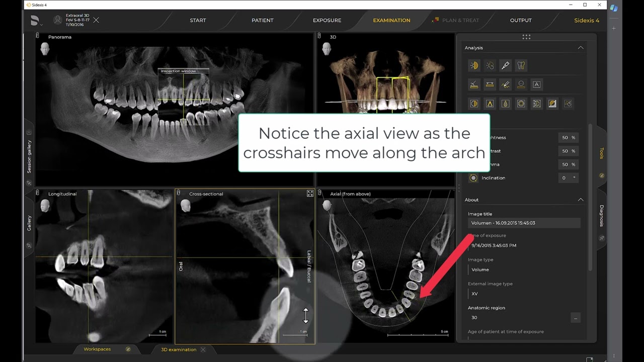Open the Anatomic region ellipsis button
The image size is (644, 362).
(x=576, y=318)
